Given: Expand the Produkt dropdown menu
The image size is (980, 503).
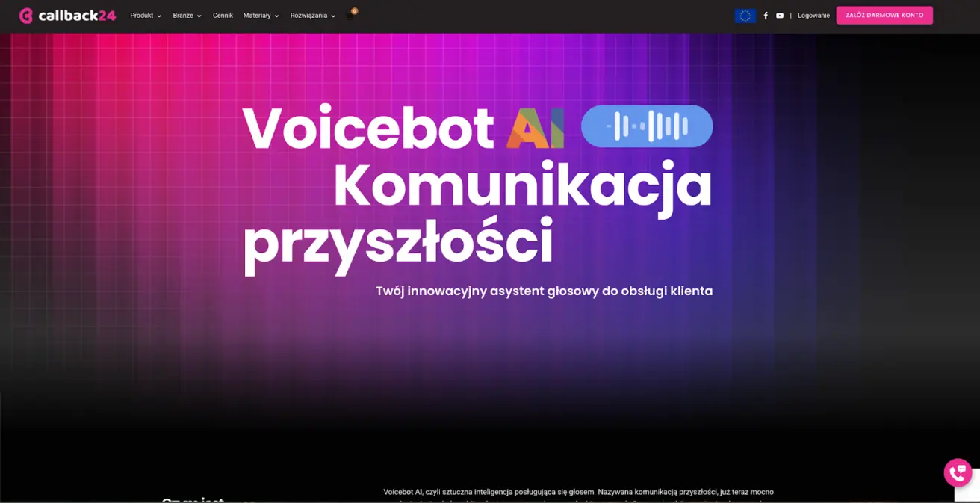Looking at the screenshot, I should (x=146, y=16).
